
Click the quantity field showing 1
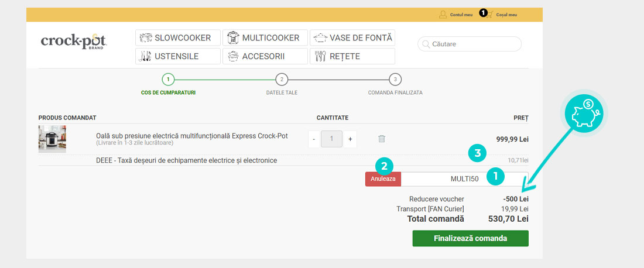(332, 139)
